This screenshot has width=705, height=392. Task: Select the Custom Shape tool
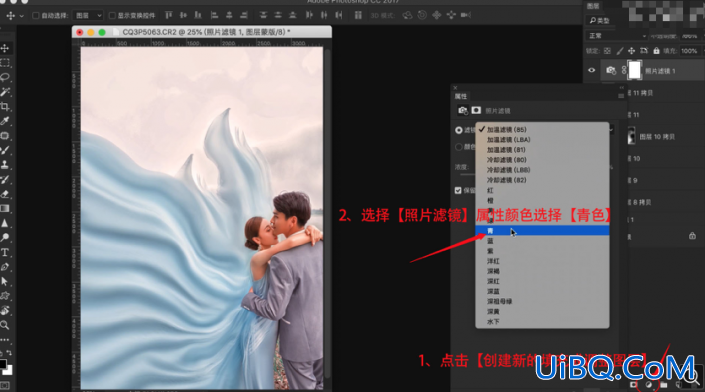pyautogui.click(x=5, y=296)
